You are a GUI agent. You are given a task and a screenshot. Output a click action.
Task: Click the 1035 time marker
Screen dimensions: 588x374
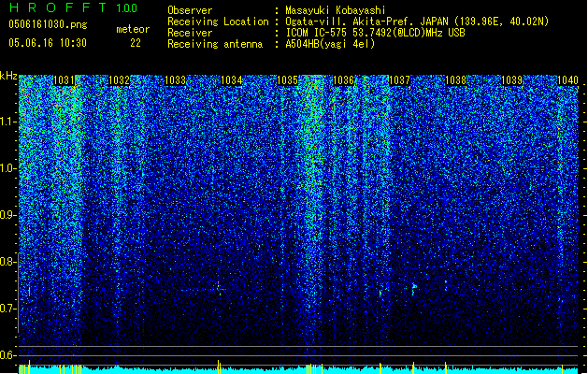tap(287, 80)
